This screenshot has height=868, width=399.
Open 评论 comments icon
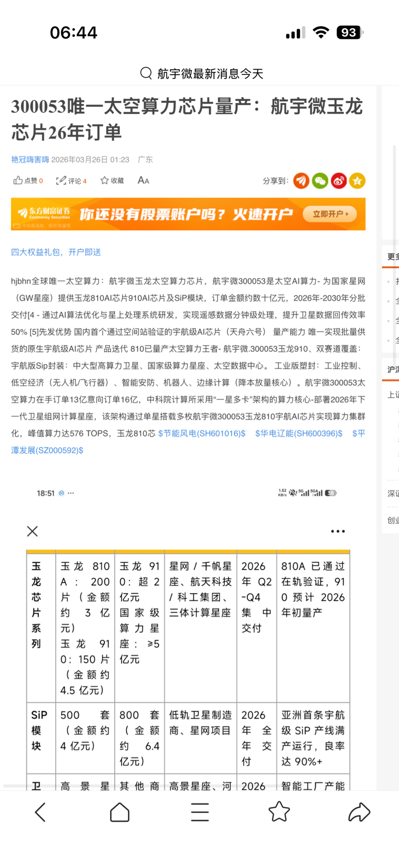pyautogui.click(x=61, y=180)
